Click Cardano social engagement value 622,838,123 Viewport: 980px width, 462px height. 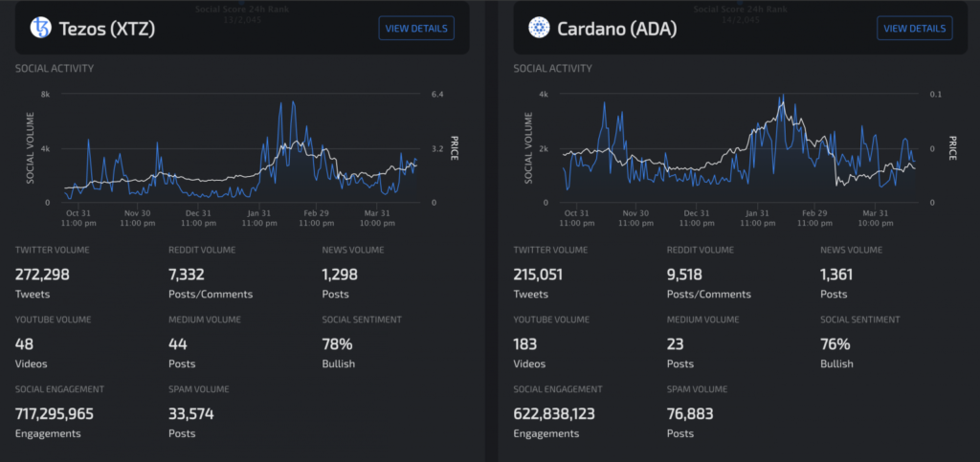point(554,414)
